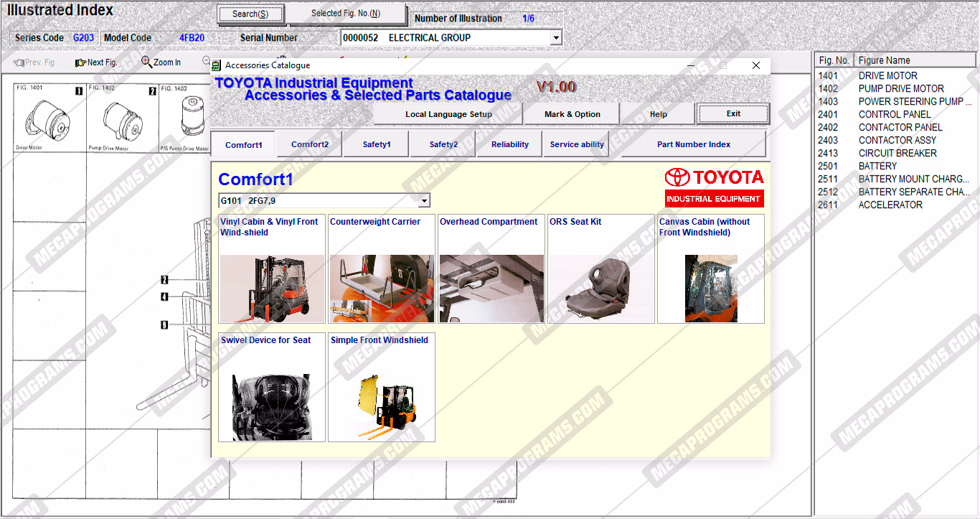The image size is (980, 519).
Task: Click the Prev. Fig toolbar icon
Action: pos(19,62)
